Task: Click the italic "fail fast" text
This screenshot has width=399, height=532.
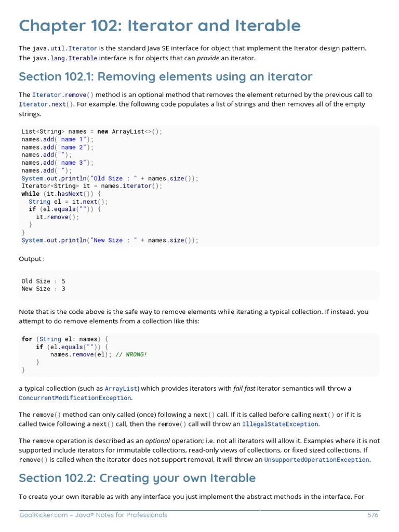Action: 244,389
